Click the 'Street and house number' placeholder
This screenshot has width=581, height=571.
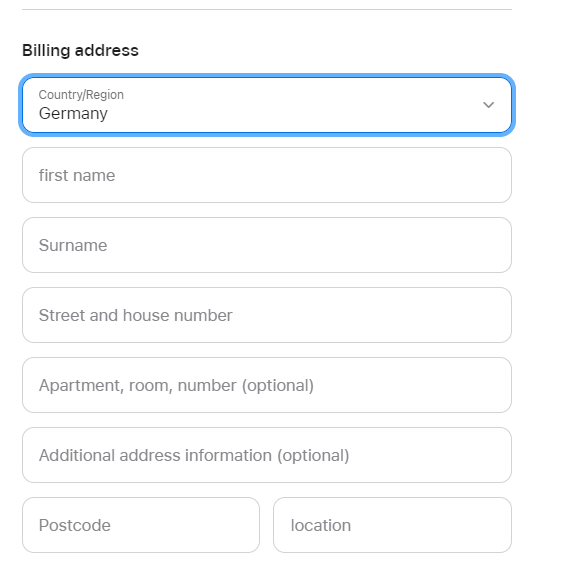[x=136, y=315]
